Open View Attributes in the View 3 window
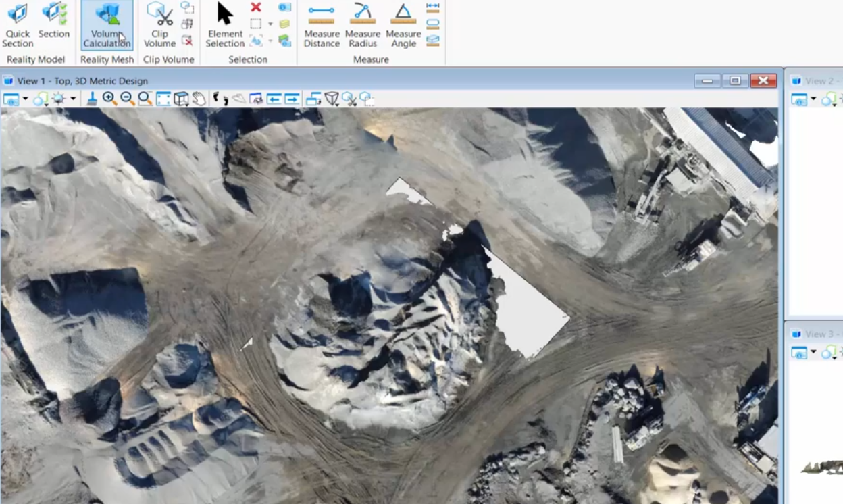The height and width of the screenshot is (504, 843). click(799, 353)
